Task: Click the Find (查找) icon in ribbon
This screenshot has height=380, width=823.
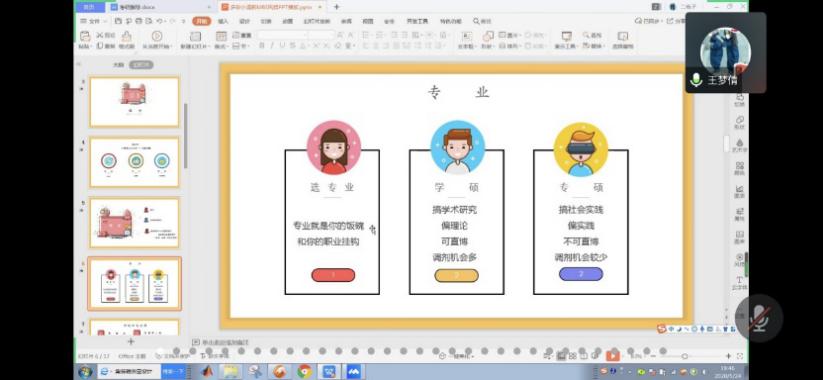Action: coord(587,35)
